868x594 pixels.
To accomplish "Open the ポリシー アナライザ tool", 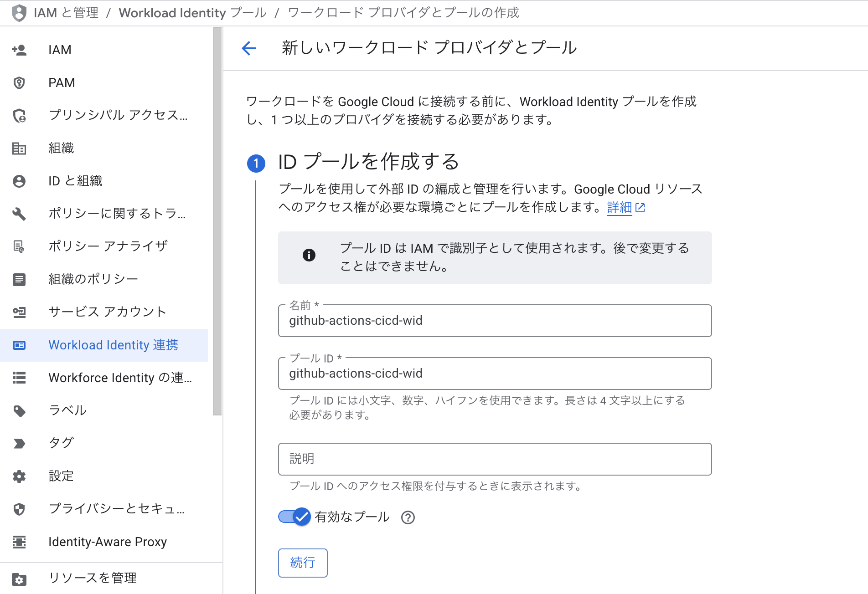I will pos(108,246).
